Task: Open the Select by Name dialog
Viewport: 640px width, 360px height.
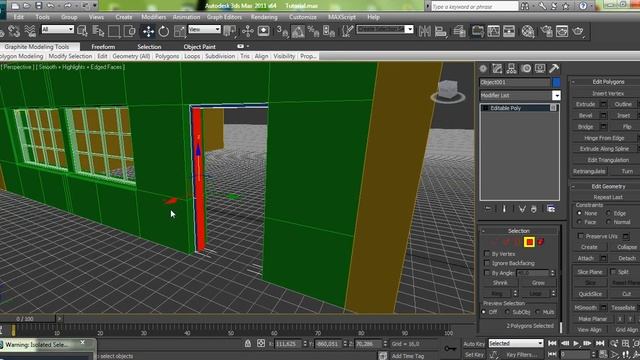Action: [x=98, y=31]
